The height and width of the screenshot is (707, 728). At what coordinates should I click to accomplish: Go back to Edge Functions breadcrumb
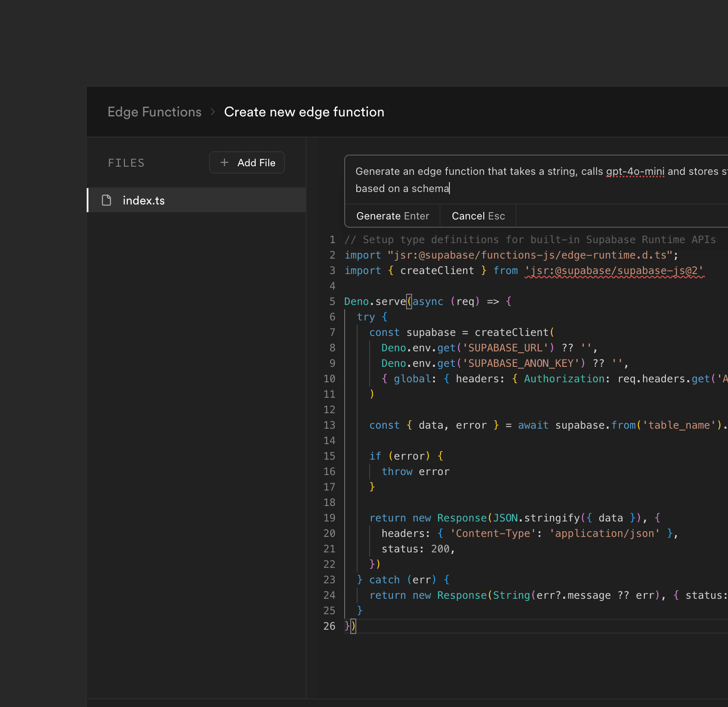coord(155,112)
